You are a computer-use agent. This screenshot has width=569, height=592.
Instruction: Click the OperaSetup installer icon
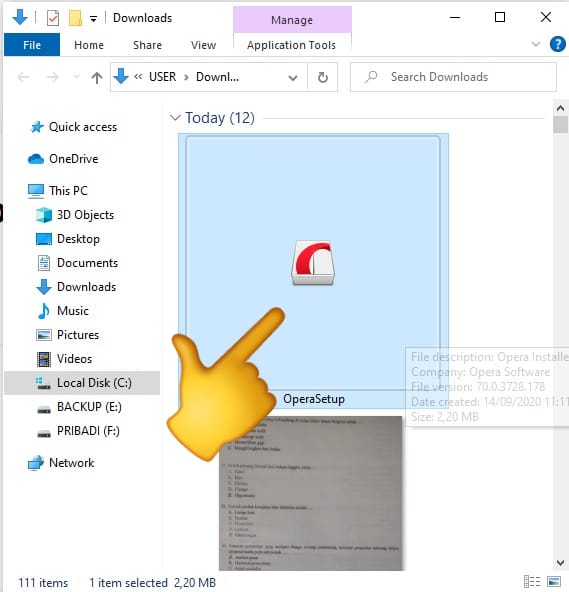pyautogui.click(x=313, y=263)
